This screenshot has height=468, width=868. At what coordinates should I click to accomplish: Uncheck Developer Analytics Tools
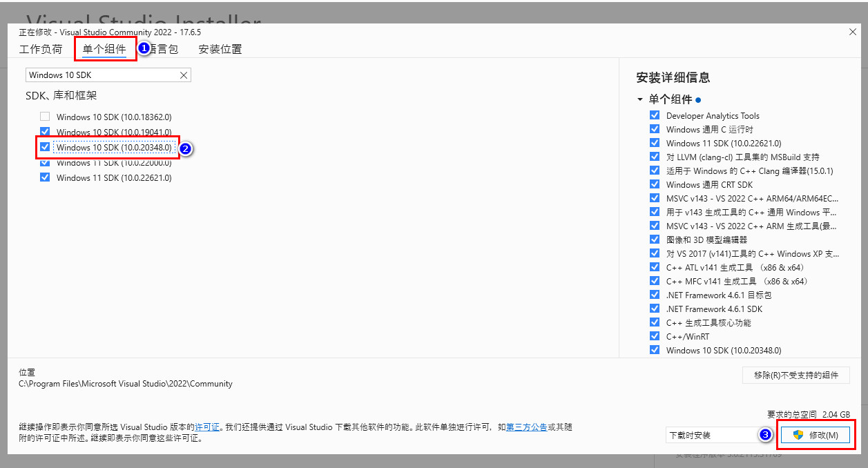pyautogui.click(x=655, y=115)
